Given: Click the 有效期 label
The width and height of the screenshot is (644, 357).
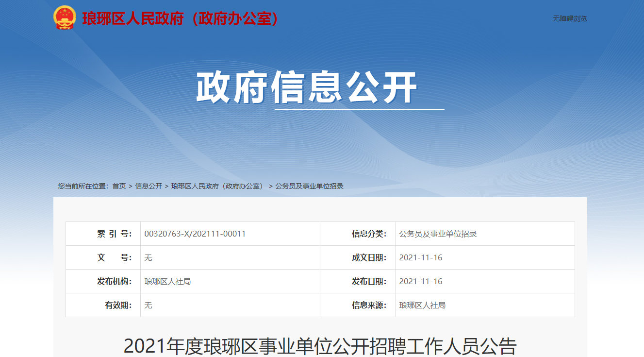Looking at the screenshot, I should pos(118,305).
